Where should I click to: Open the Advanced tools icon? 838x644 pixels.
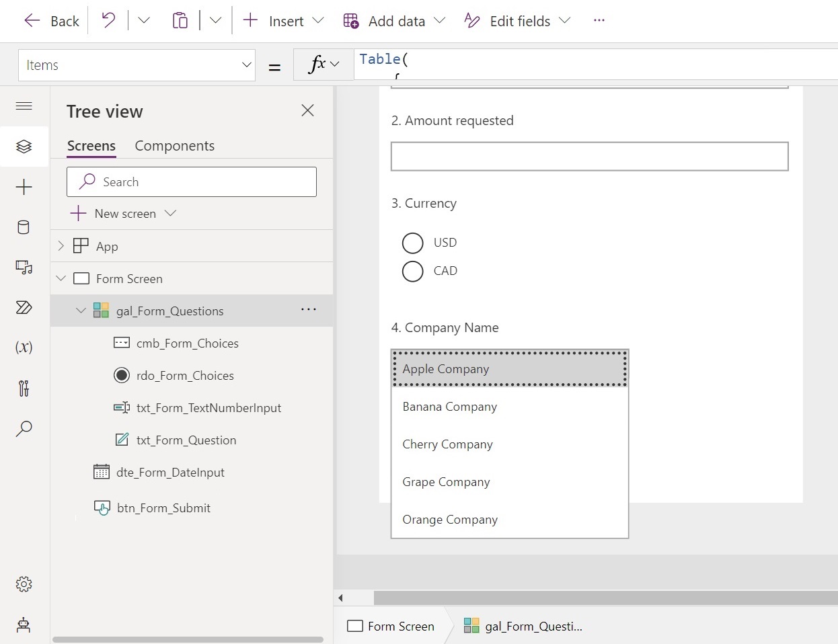point(24,389)
